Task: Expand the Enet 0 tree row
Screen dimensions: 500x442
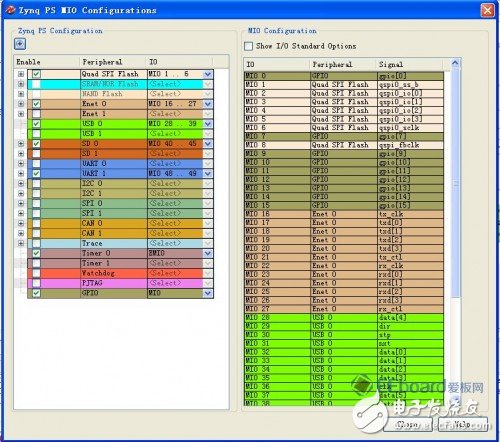Action: pos(21,104)
